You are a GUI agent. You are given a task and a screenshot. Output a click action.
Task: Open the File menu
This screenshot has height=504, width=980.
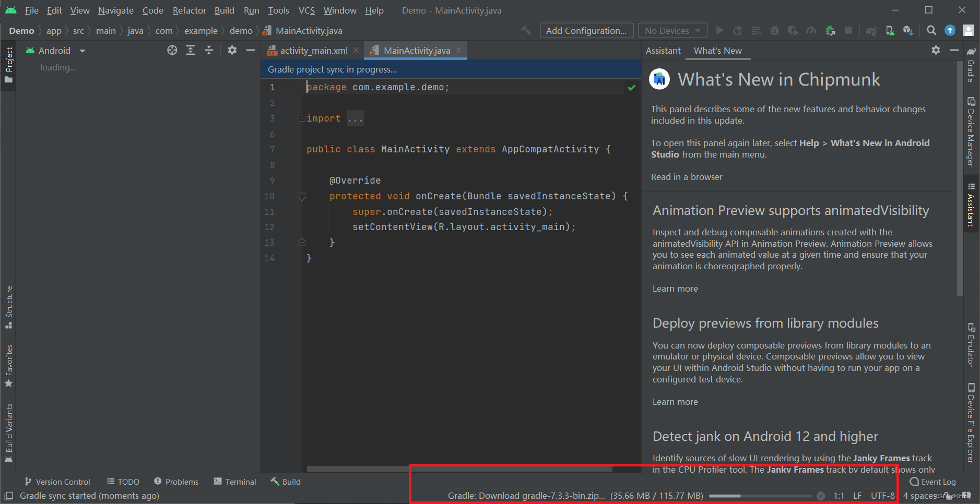(x=31, y=10)
